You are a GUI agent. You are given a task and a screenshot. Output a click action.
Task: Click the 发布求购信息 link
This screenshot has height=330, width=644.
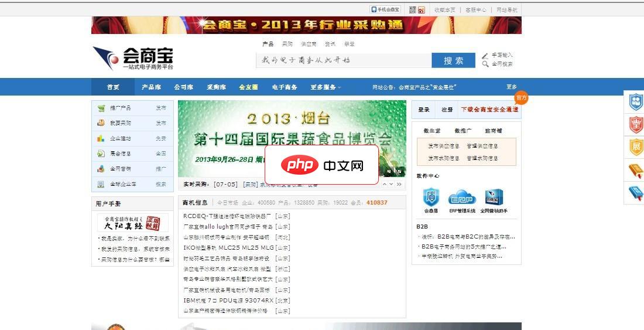coord(444,158)
